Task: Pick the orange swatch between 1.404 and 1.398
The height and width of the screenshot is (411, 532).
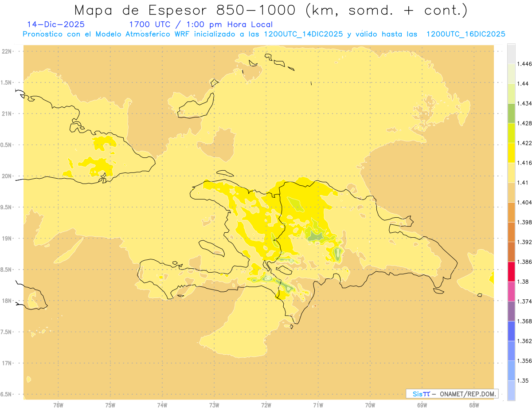Action: [x=511, y=212]
